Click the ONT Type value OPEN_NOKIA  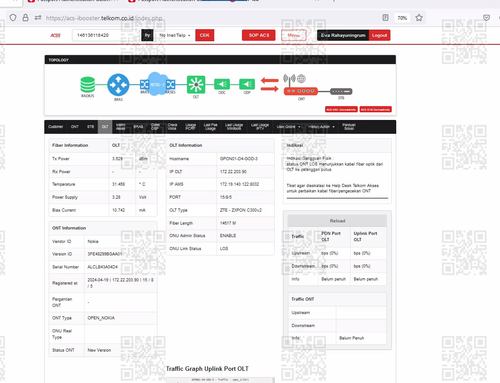click(x=101, y=318)
